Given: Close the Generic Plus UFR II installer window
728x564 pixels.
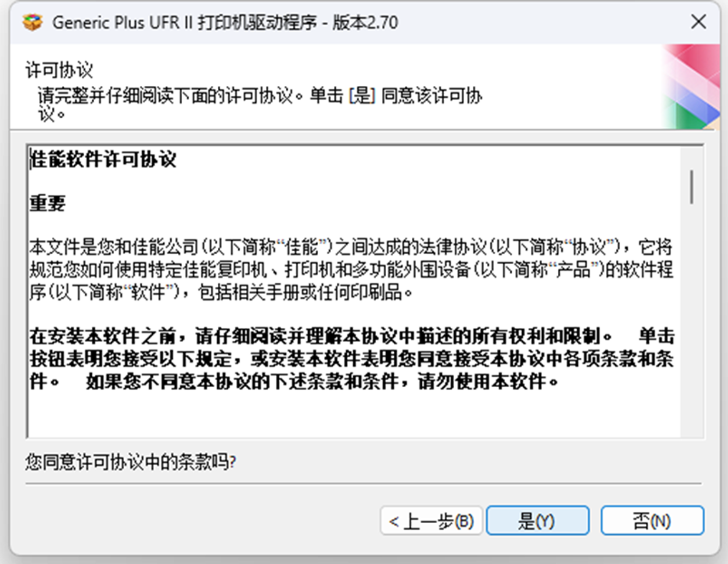Looking at the screenshot, I should click(699, 22).
